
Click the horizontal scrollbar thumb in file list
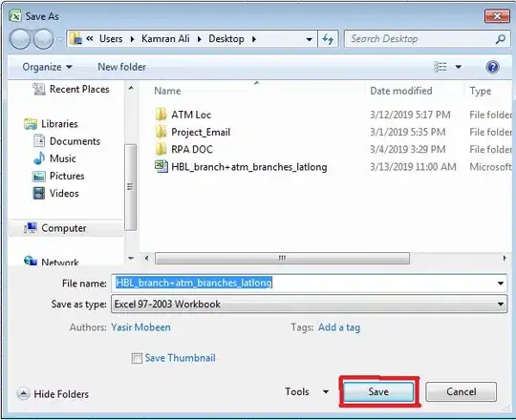(282, 259)
